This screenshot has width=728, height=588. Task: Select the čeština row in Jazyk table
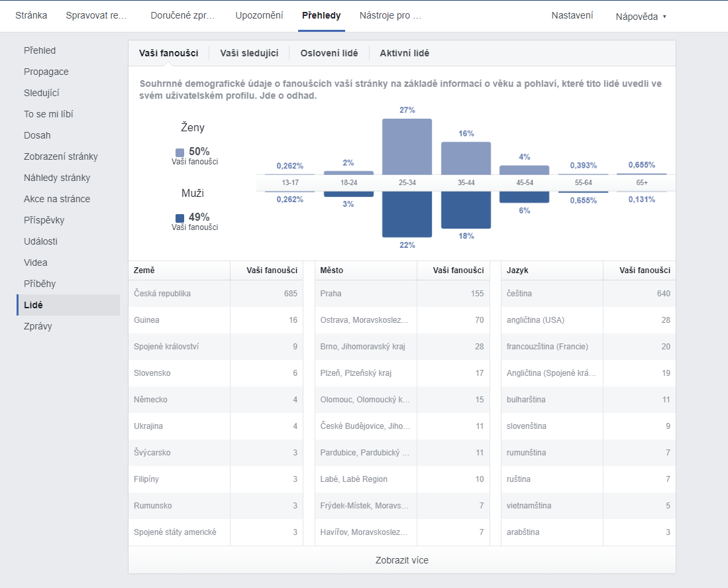coord(588,294)
